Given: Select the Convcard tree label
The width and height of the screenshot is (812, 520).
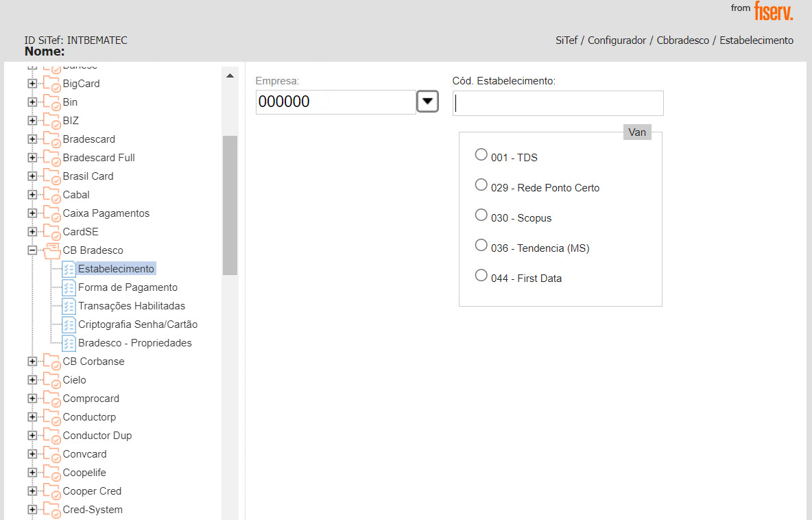Looking at the screenshot, I should [x=84, y=454].
